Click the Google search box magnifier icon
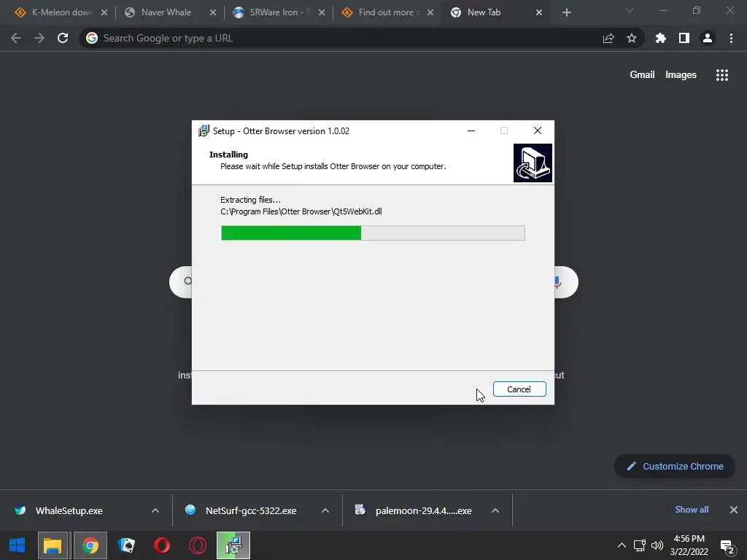Viewport: 747px width, 560px height. point(188,281)
